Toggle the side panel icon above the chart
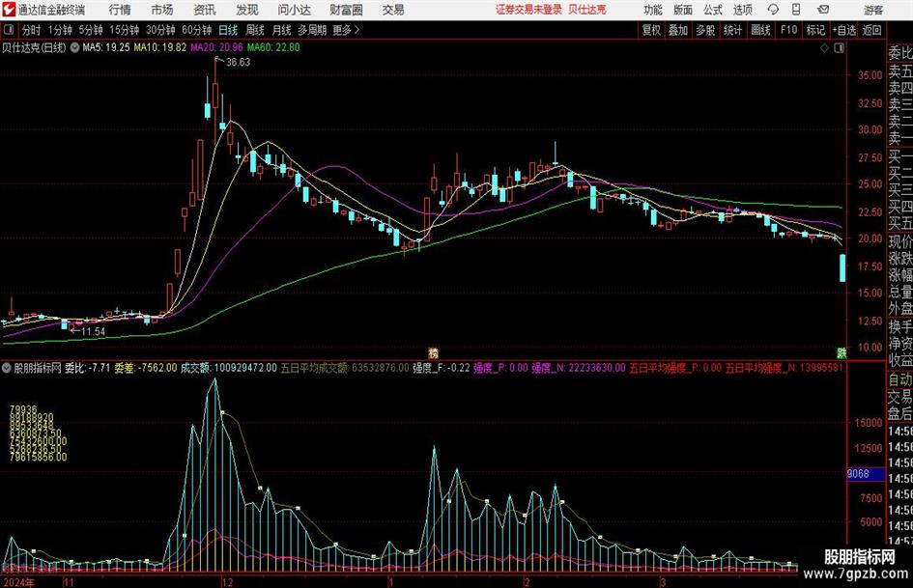Screen dimensions: 913x588 tap(839, 48)
